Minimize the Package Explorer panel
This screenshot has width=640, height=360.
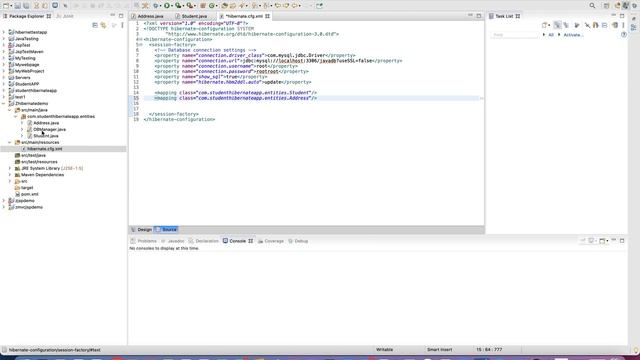coord(112,16)
